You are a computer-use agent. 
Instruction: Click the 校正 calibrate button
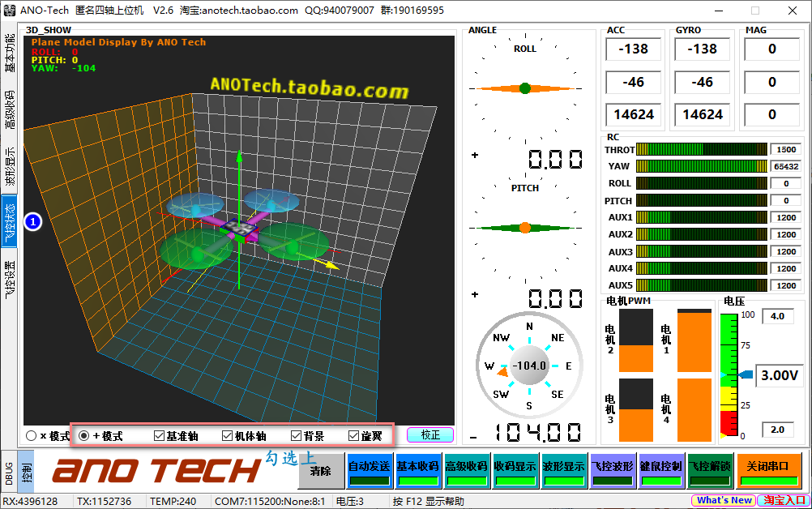[430, 435]
